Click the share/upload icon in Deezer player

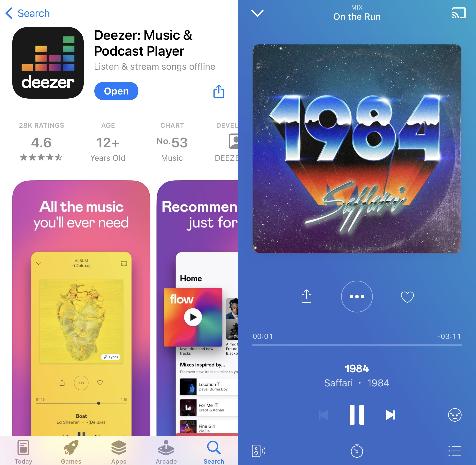tap(306, 297)
